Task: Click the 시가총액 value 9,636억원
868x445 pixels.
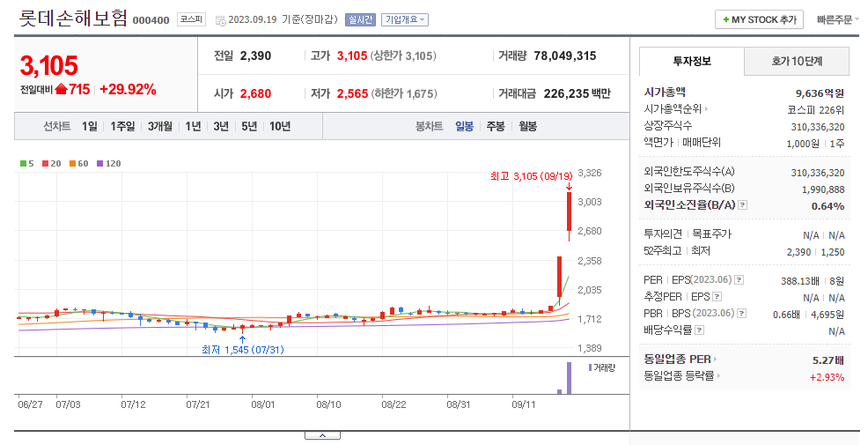Action: pos(820,93)
